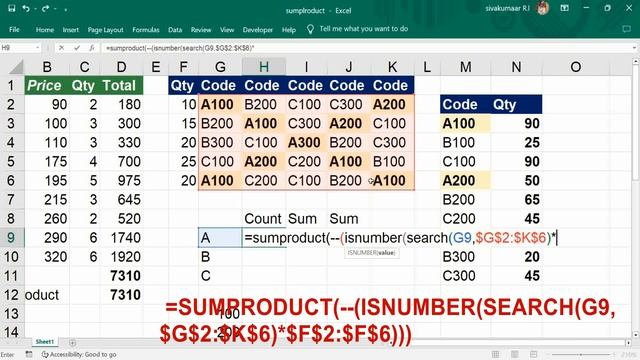
Task: Select cell M11 containing C300
Action: click(465, 276)
